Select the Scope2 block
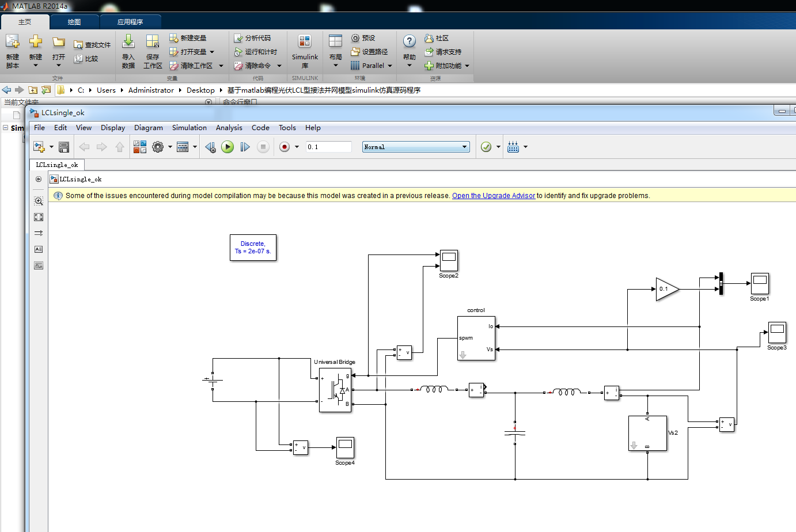The image size is (796, 532). tap(449, 261)
